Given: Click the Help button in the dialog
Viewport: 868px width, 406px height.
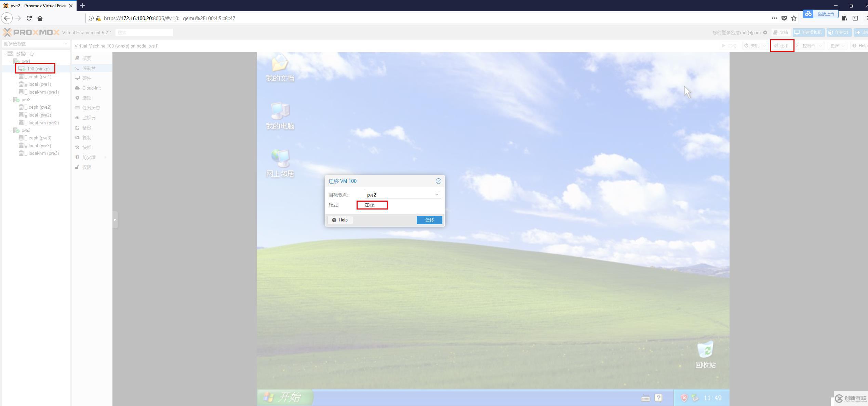Looking at the screenshot, I should [x=340, y=220].
